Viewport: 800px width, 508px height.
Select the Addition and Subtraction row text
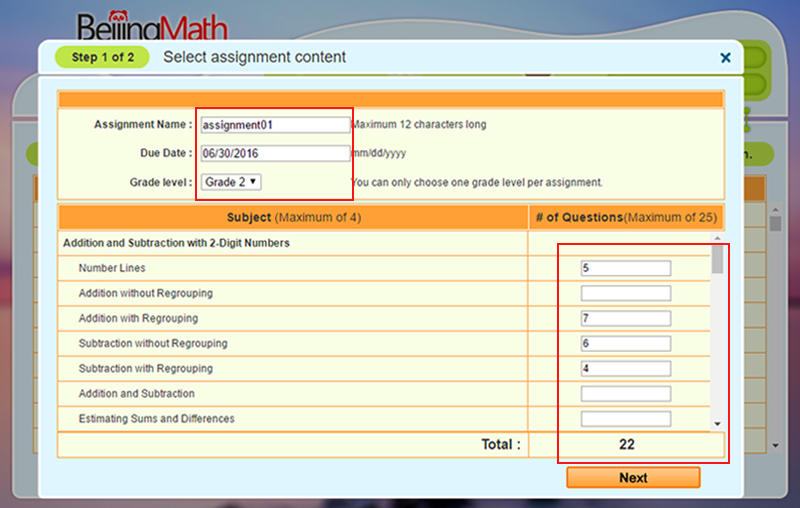[136, 393]
